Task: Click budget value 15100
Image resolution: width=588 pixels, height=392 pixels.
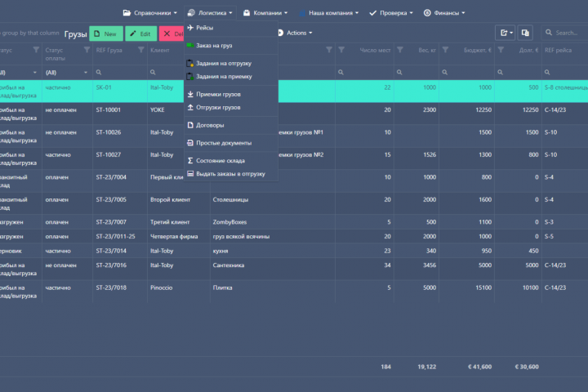Action: (483, 287)
